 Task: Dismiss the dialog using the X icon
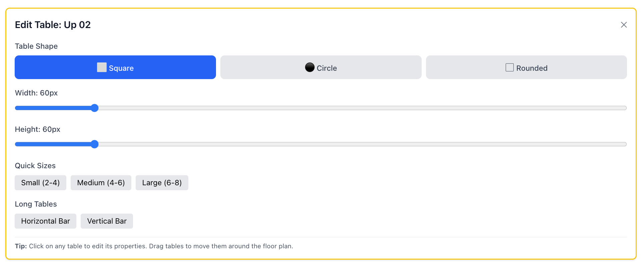click(624, 25)
